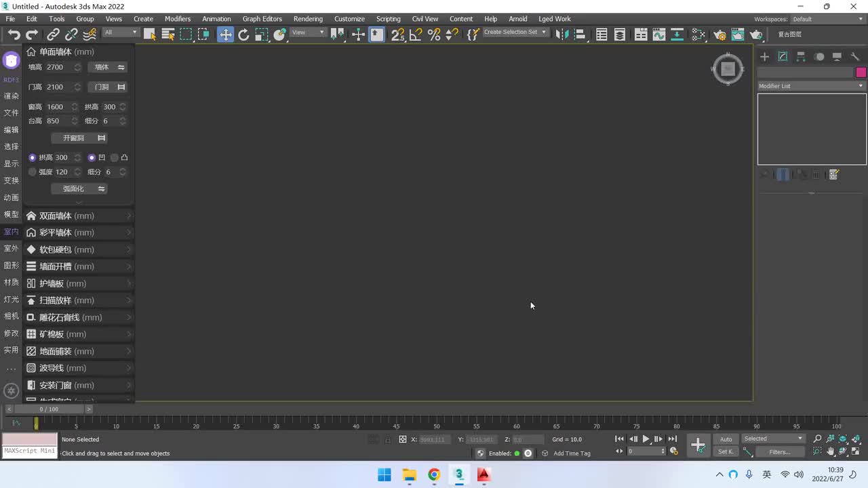Click the Align tool icon
The image size is (868, 488).
tap(579, 35)
